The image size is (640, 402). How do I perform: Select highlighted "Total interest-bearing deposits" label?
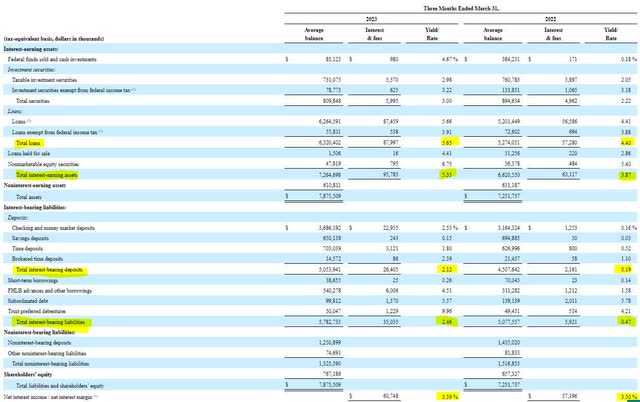click(x=49, y=270)
